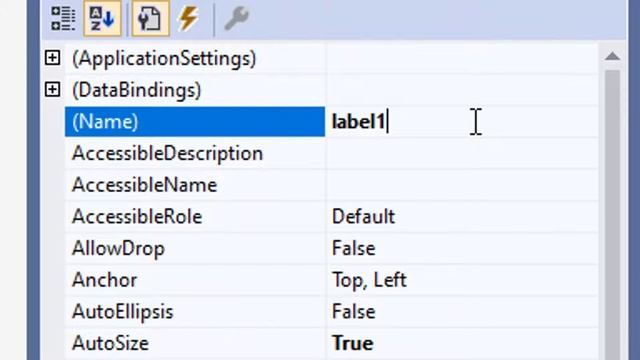Expand the (DataBindings) node

click(52, 89)
